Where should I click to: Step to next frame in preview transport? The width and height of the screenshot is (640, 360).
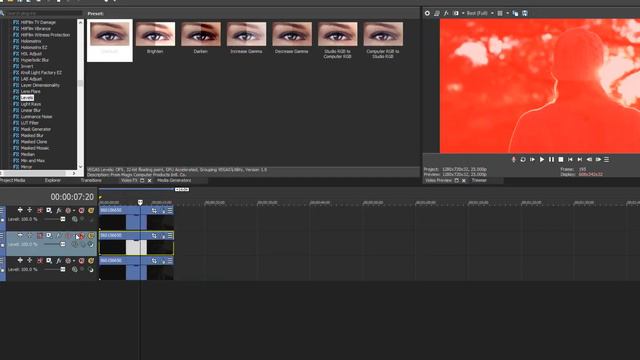click(x=598, y=160)
